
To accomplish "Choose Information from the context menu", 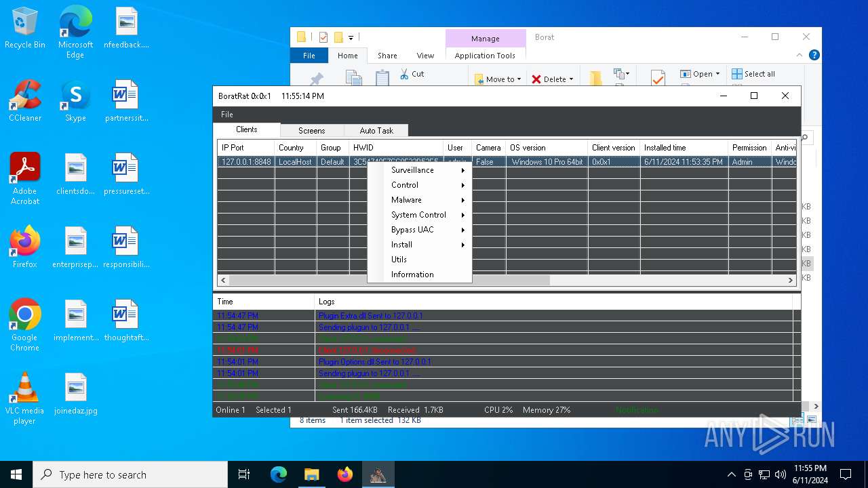I will 420,274.
